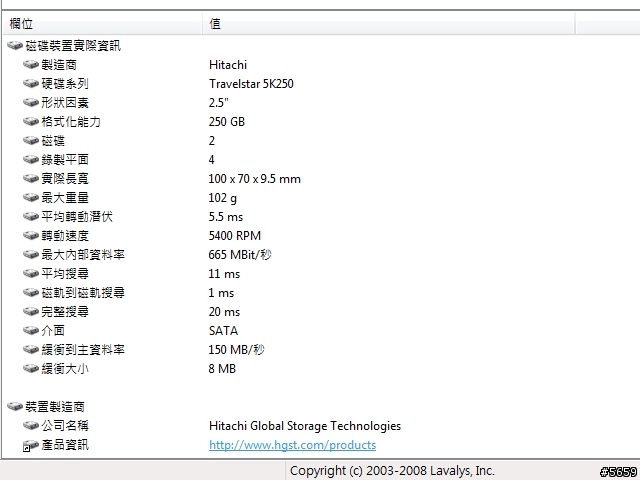Click the disk icon beside 完整搜尋
This screenshot has width=640, height=480.
coord(31,311)
